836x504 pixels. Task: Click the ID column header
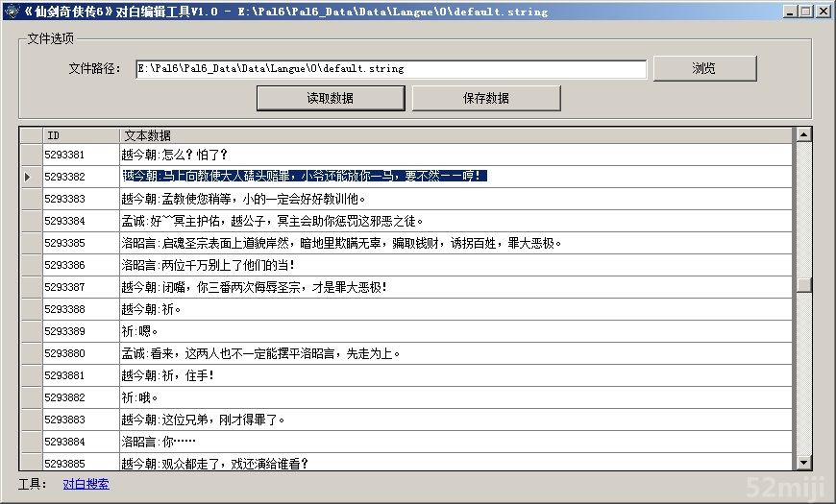81,135
